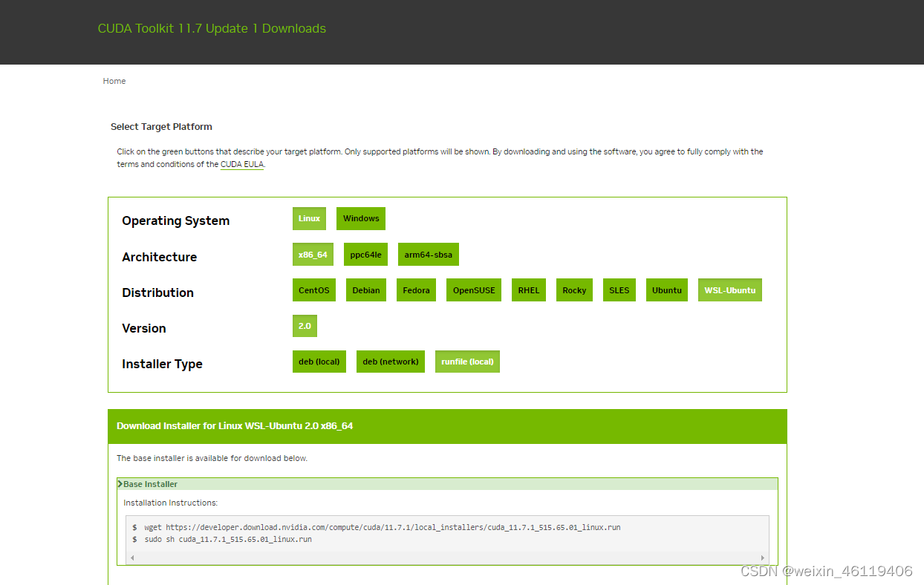
Task: Pick the Rocky distribution
Action: [x=574, y=290]
